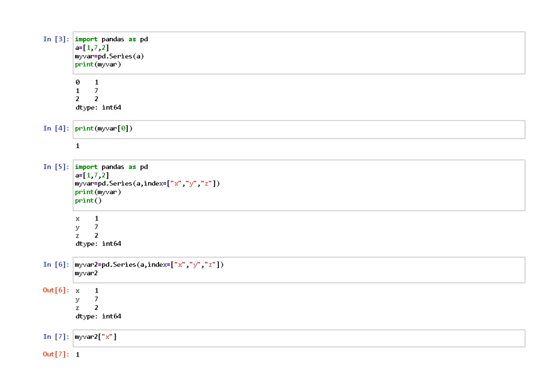Select the myvar2["x"] code cell
The height and width of the screenshot is (392, 555).
299,338
